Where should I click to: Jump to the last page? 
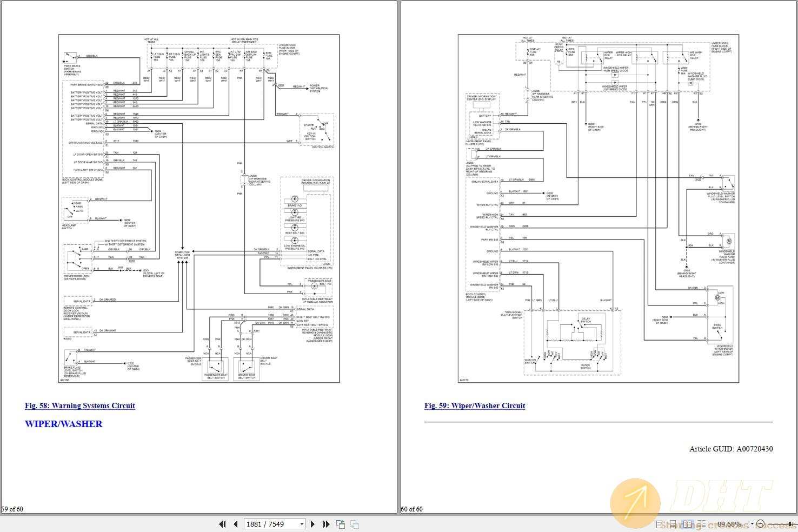326,524
